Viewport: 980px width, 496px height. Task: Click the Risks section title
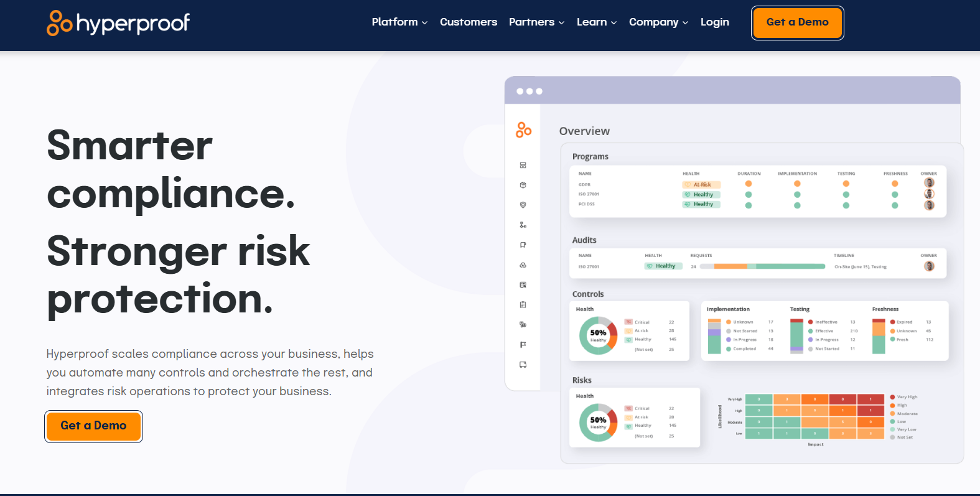tap(582, 380)
